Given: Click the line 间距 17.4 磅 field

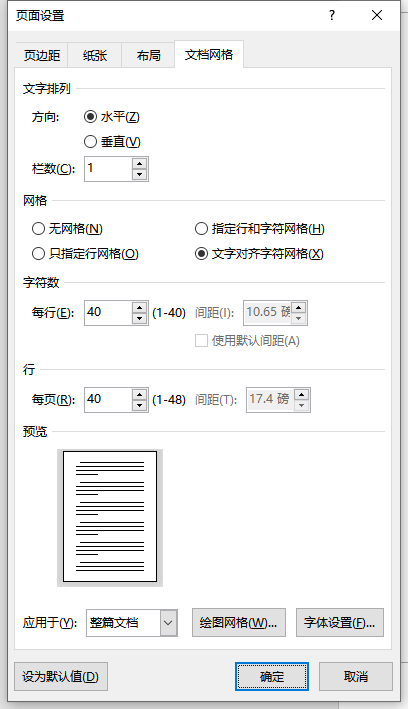Looking at the screenshot, I should click(270, 400).
